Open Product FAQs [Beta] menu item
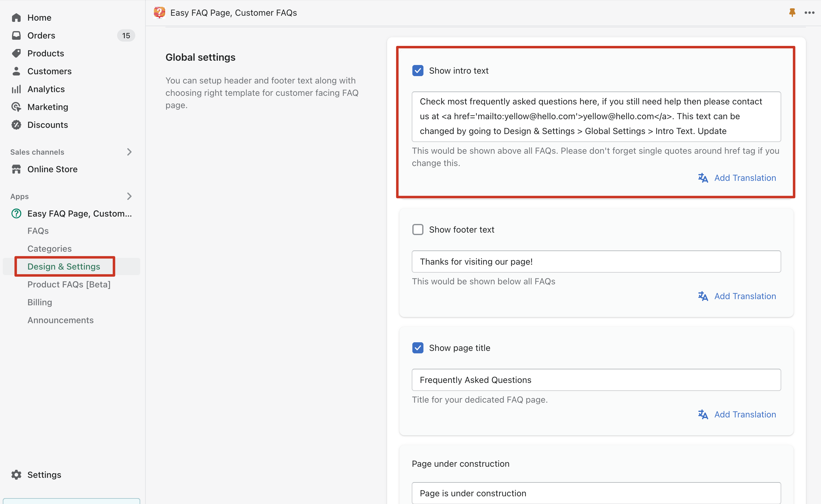Screen dimensions: 821x504 [69, 284]
